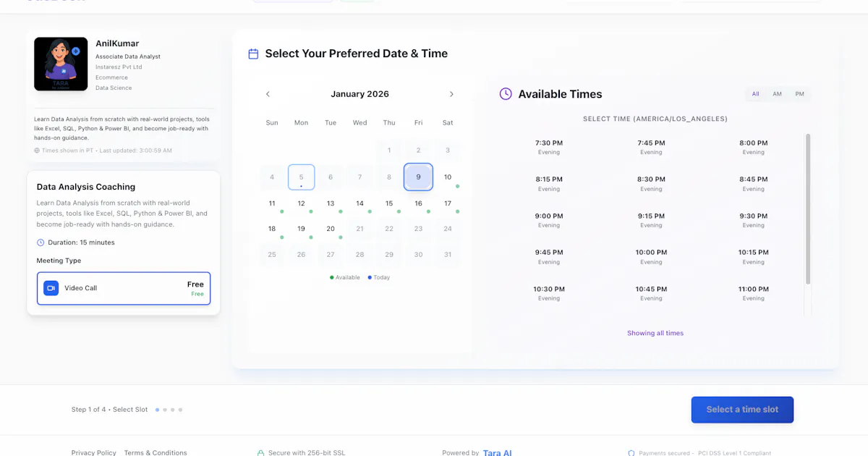Click the Instaresz Pvt Ltd text
This screenshot has height=456, width=868.
[x=119, y=67]
